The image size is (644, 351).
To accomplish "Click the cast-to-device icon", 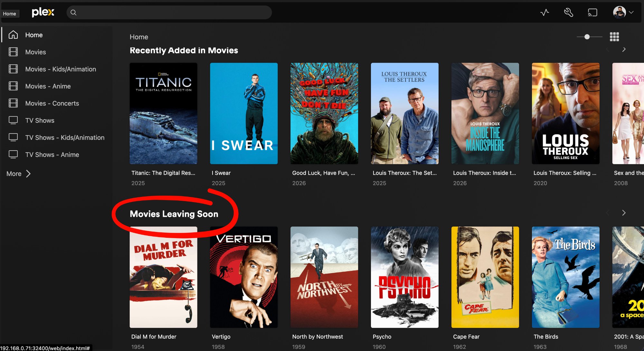I will [592, 12].
